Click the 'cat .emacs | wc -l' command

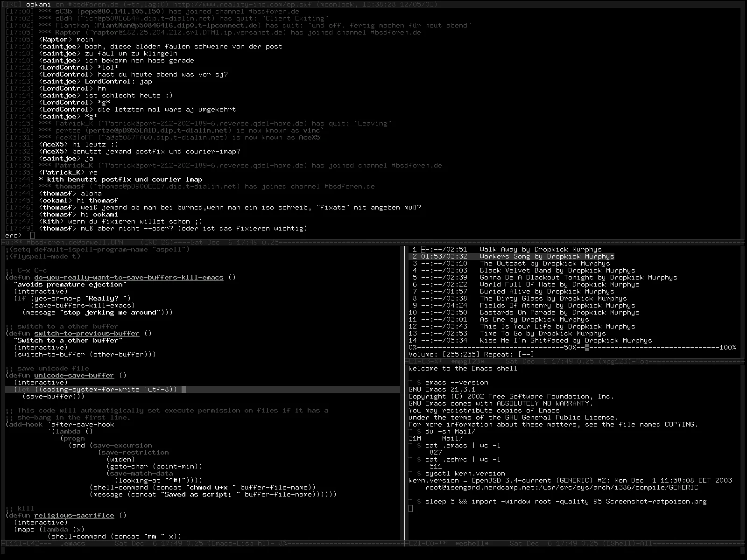[x=463, y=445]
